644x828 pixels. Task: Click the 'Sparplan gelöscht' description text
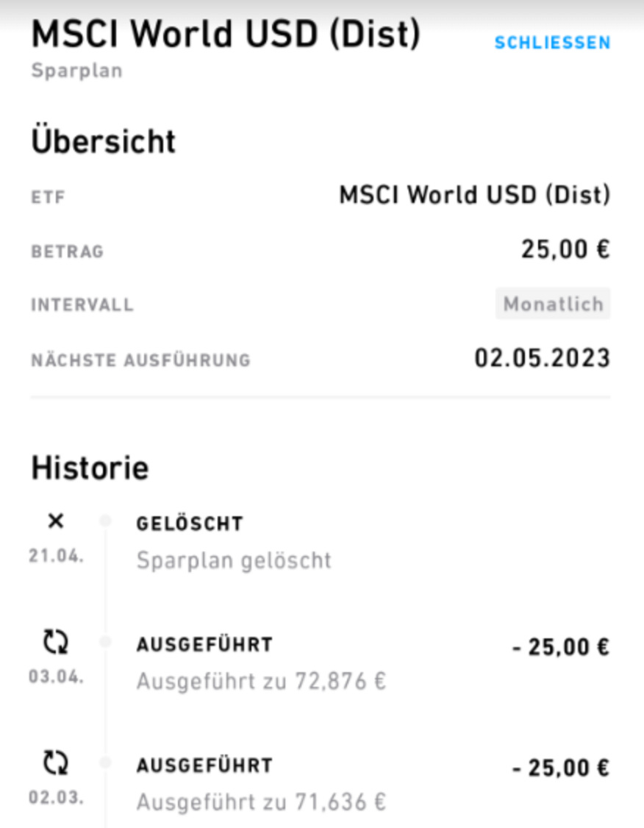[234, 561]
